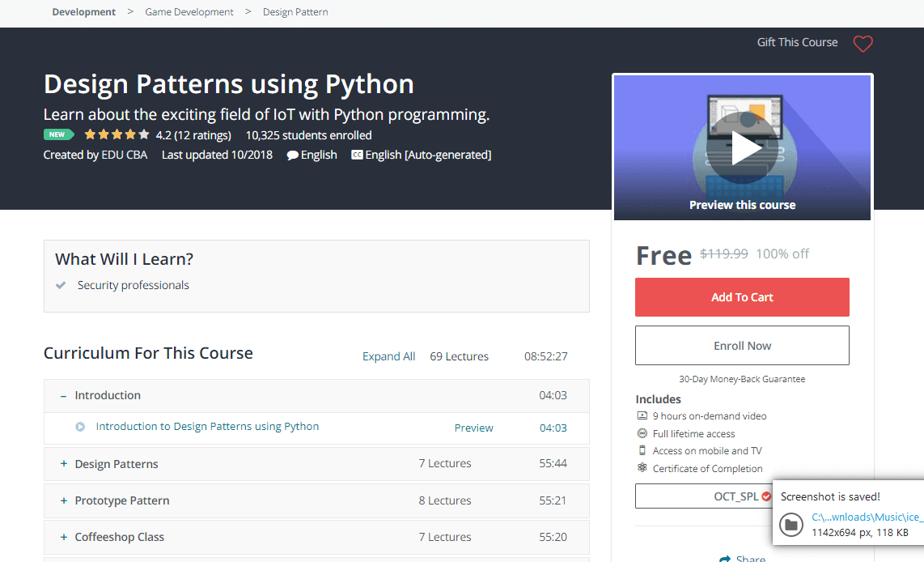
Task: Open the Development breadcrumb
Action: pyautogui.click(x=83, y=12)
